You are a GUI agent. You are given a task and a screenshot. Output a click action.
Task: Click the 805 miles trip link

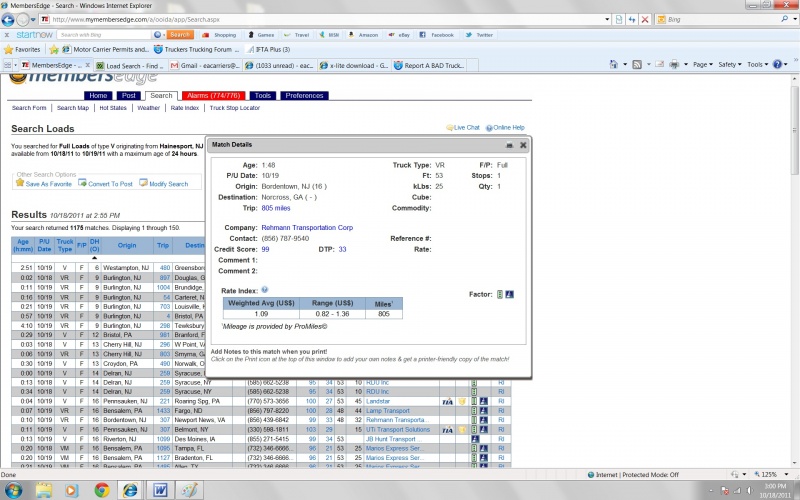276,208
